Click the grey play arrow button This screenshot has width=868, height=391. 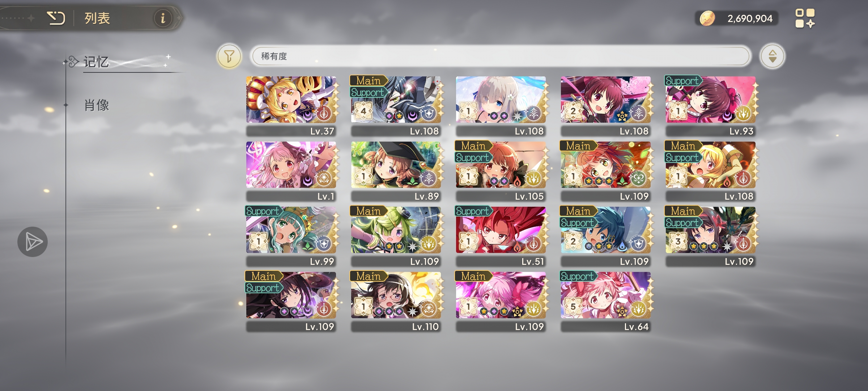(33, 242)
